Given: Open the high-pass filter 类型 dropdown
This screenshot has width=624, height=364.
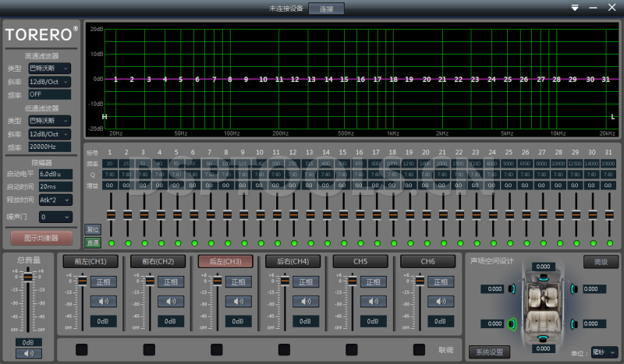Looking at the screenshot, I should coord(49,69).
